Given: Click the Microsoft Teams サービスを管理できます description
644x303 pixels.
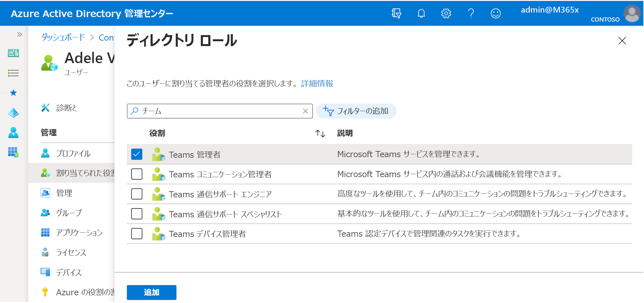Looking at the screenshot, I should coord(409,154).
